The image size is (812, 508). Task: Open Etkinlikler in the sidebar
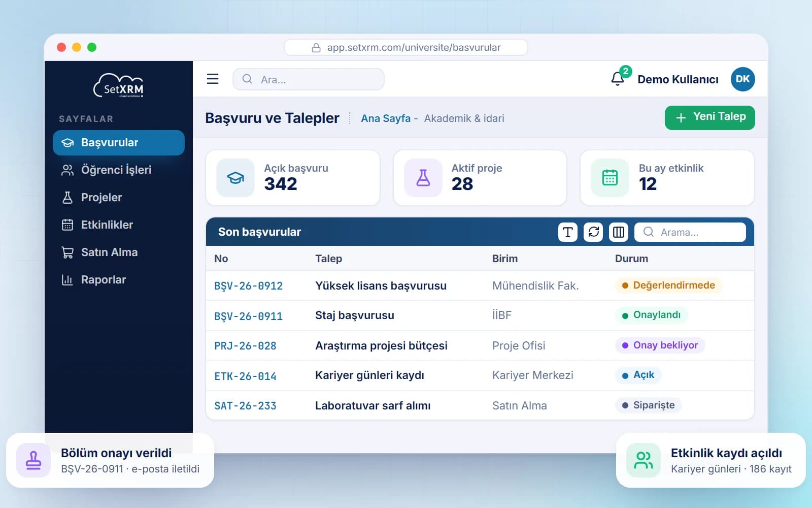[x=119, y=225]
